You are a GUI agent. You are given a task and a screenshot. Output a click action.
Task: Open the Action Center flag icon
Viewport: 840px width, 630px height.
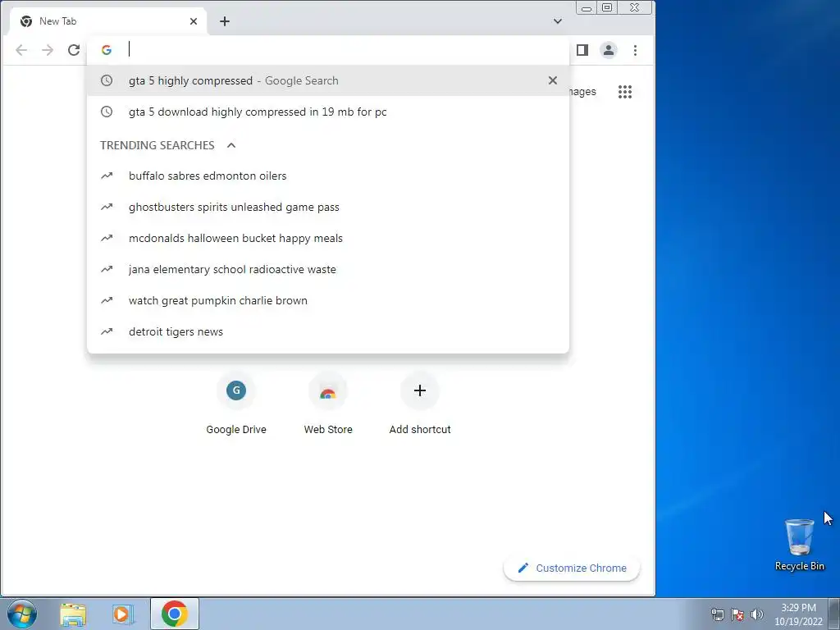click(x=737, y=614)
